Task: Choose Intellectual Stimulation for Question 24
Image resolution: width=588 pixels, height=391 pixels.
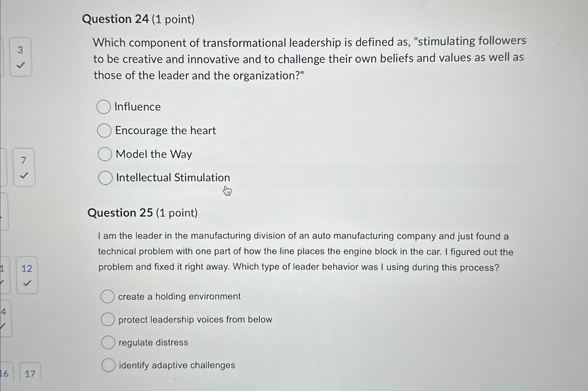Action: click(106, 178)
